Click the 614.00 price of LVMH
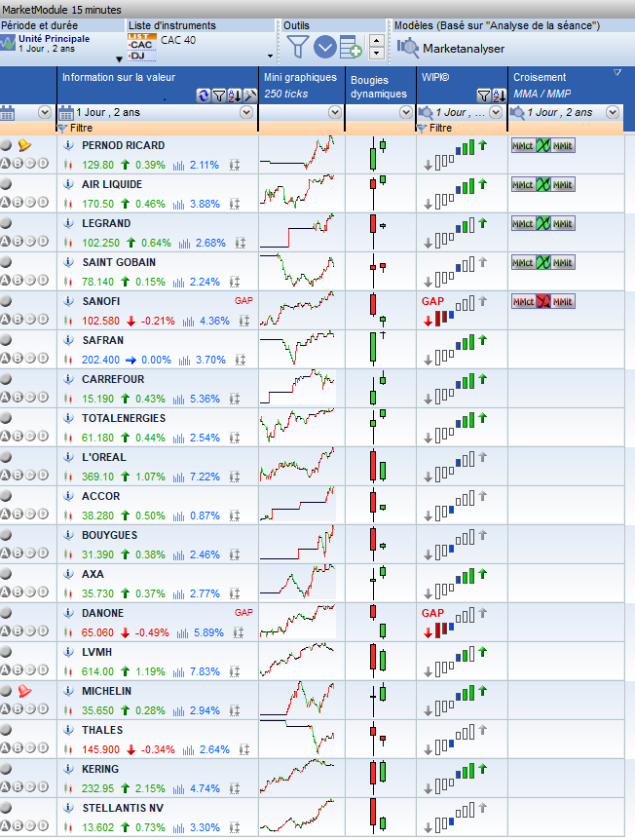The width and height of the screenshot is (635, 840). [97, 671]
